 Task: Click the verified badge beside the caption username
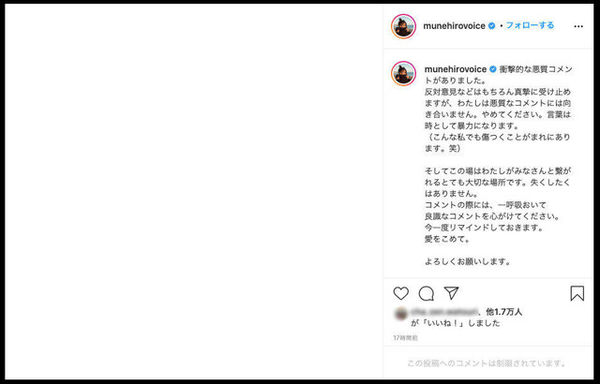pos(493,69)
